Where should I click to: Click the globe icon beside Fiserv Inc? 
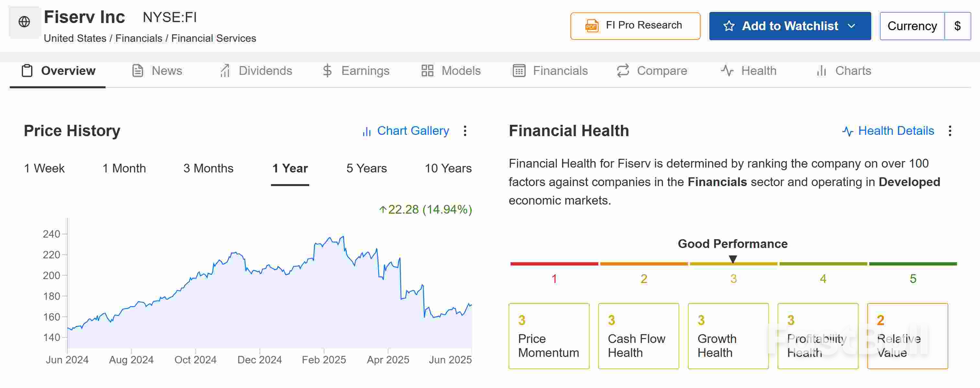(x=24, y=22)
